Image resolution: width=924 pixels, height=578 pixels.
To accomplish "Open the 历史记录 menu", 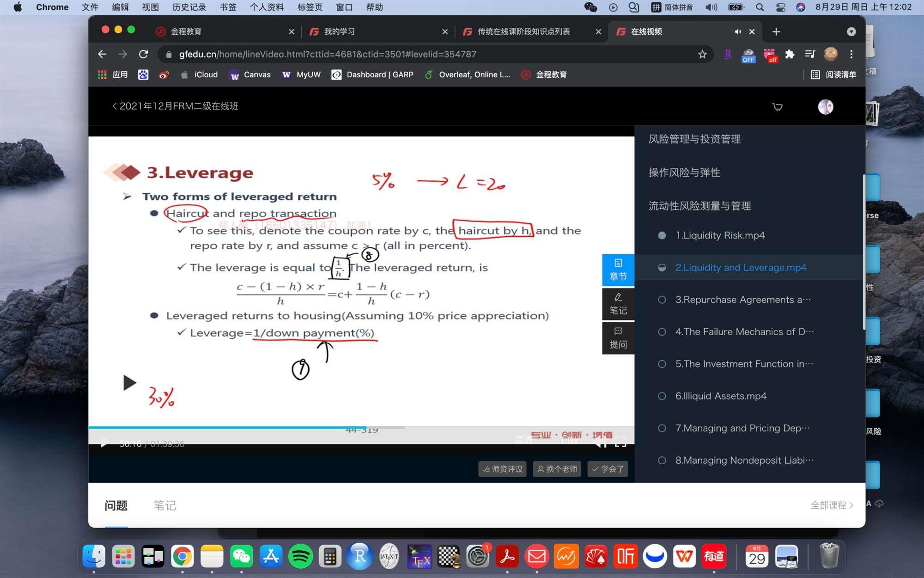I will pos(189,7).
